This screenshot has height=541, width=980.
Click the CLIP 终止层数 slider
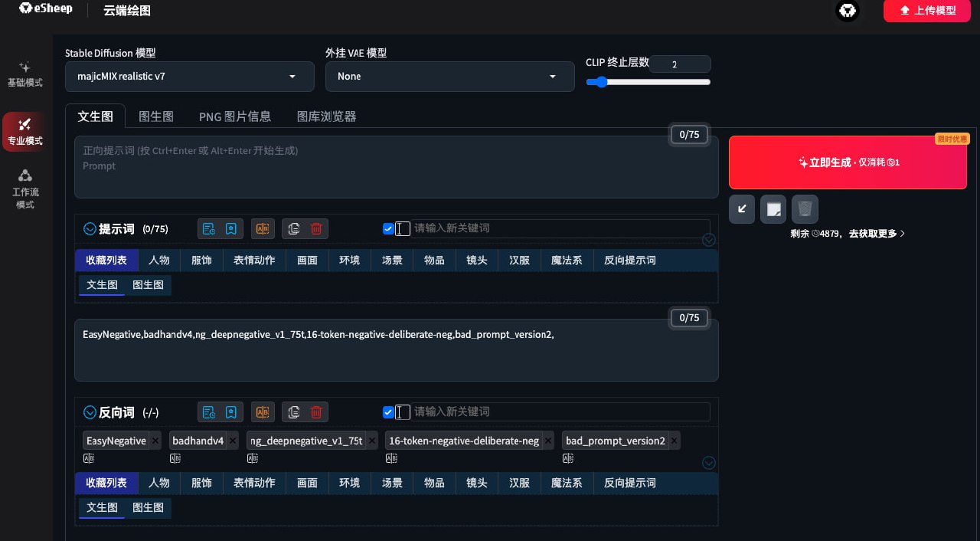(x=648, y=82)
